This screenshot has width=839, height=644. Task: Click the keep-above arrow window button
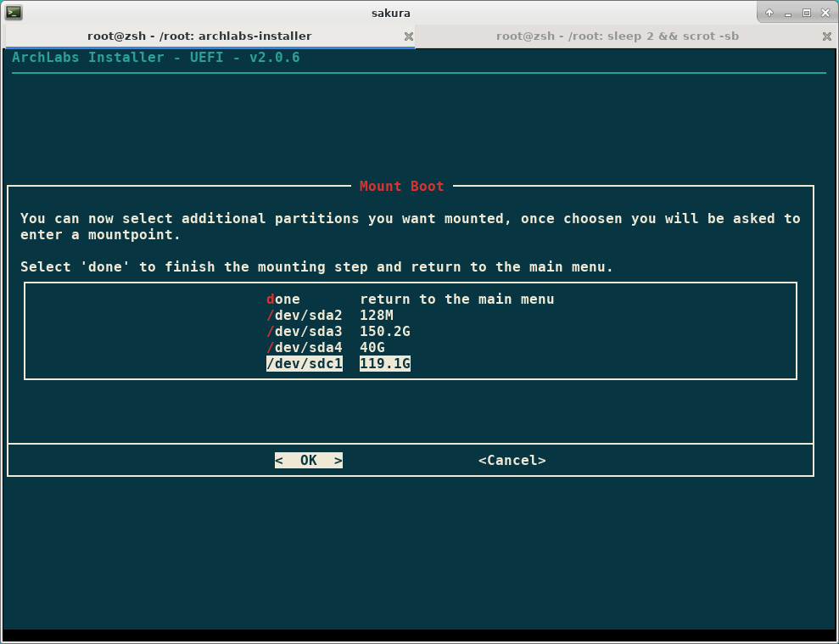tap(769, 13)
